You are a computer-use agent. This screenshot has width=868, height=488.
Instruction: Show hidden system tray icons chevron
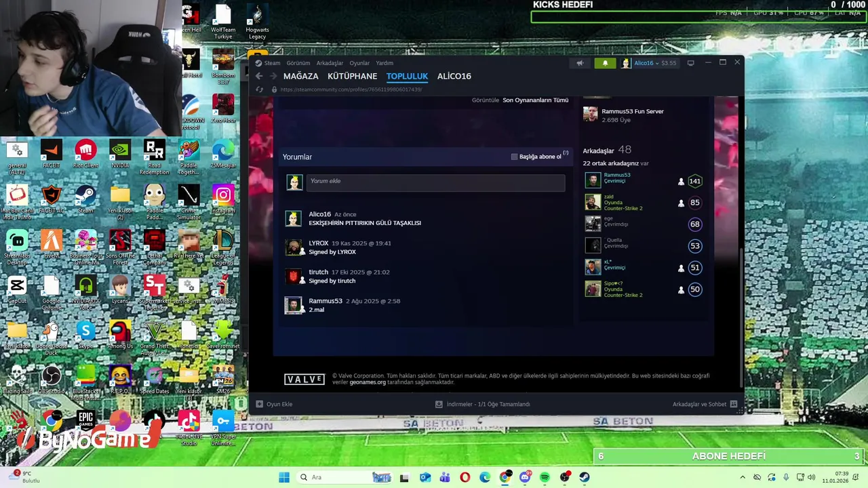(x=742, y=477)
